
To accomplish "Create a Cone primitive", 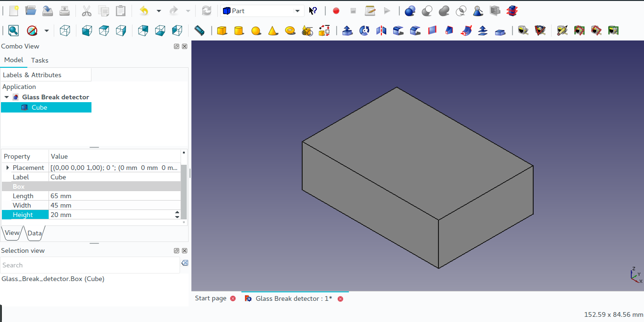I will (x=273, y=30).
